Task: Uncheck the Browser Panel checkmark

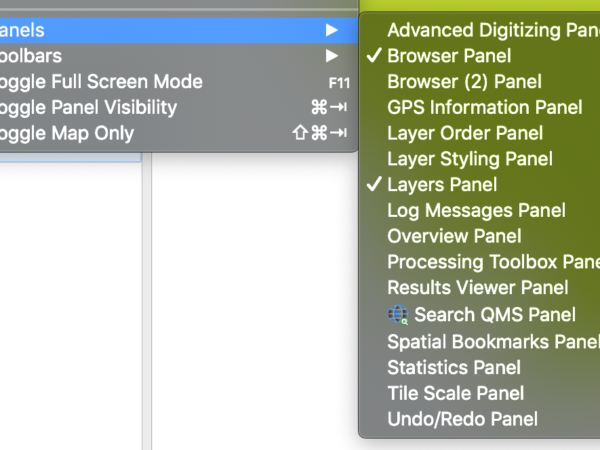Action: click(x=374, y=55)
